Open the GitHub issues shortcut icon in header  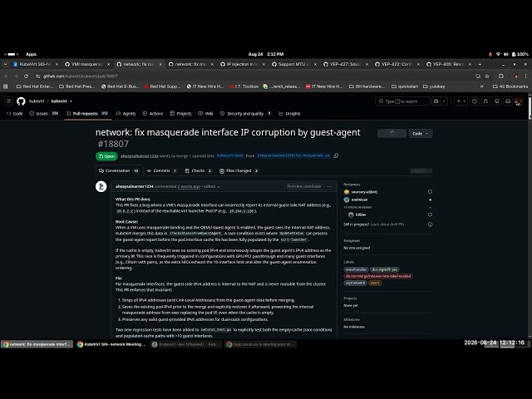pyautogui.click(x=475, y=101)
